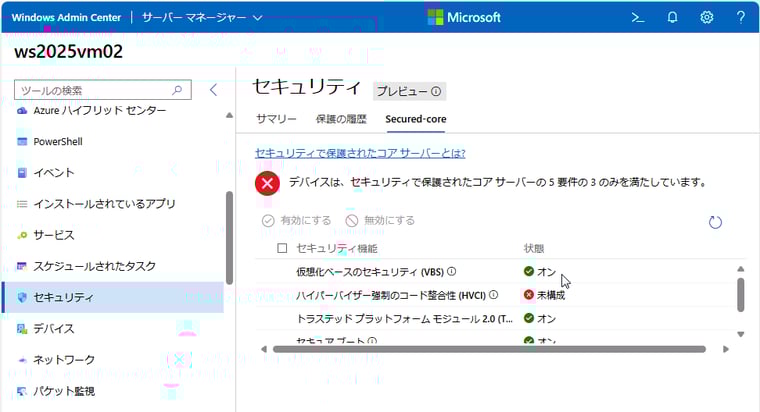The height and width of the screenshot is (412, 760).
Task: Click sidebar scroll up arrow
Action: (x=229, y=115)
